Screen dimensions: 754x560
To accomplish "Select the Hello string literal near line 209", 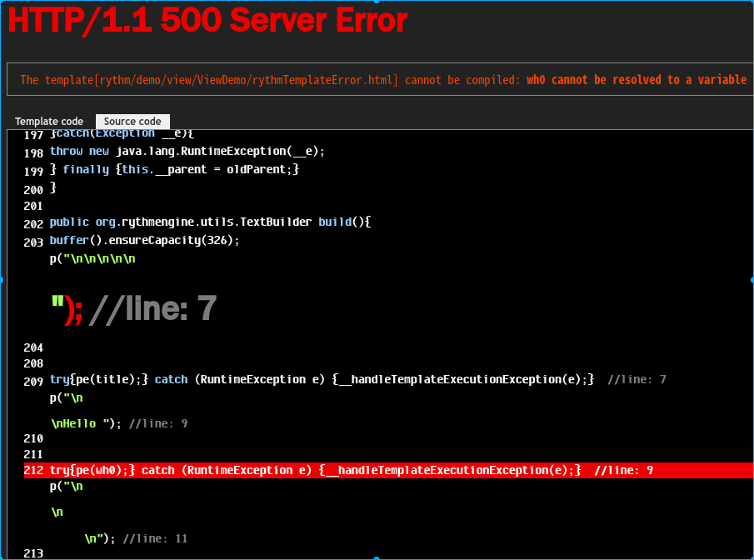I will click(75, 423).
